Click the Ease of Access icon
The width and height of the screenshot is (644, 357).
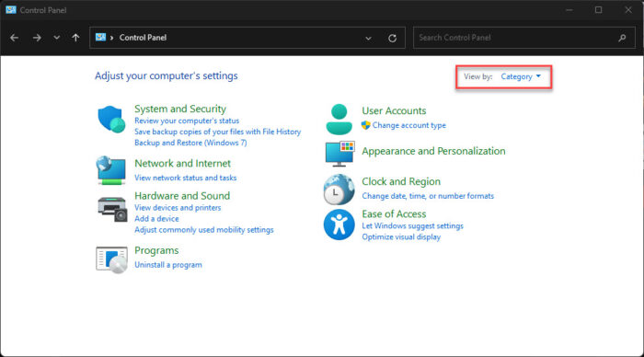click(x=339, y=225)
